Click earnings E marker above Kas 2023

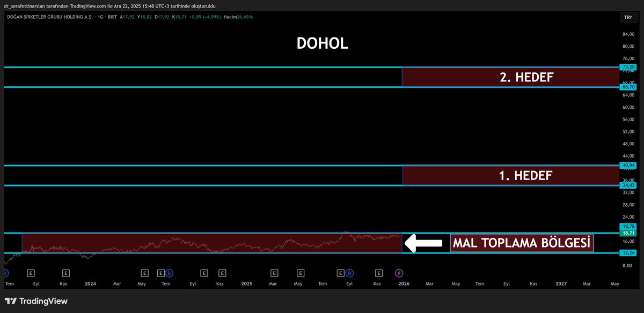(x=65, y=273)
